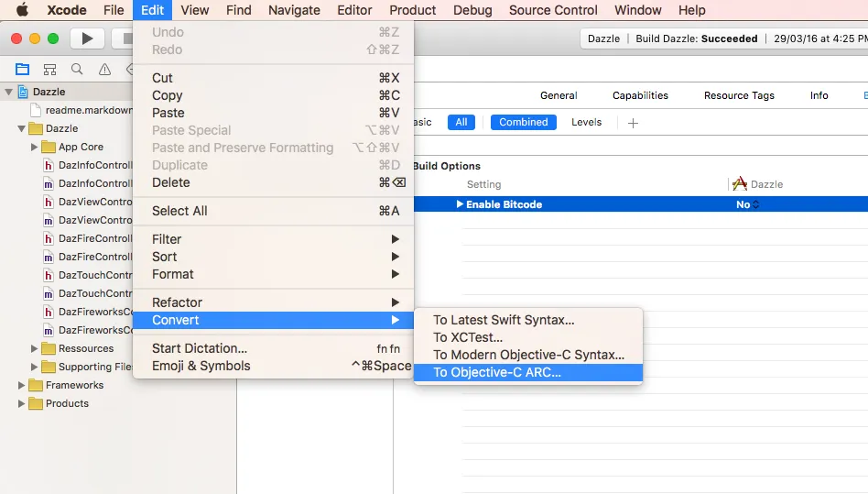This screenshot has width=868, height=494.
Task: Switch to the Resource Tags tab
Action: click(739, 95)
